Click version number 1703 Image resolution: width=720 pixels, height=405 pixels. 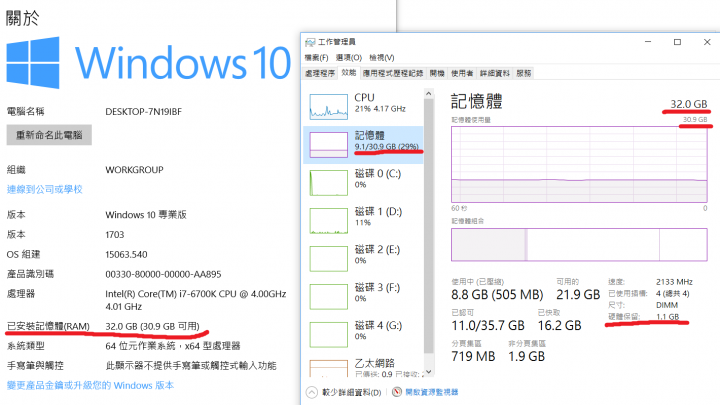[115, 235]
